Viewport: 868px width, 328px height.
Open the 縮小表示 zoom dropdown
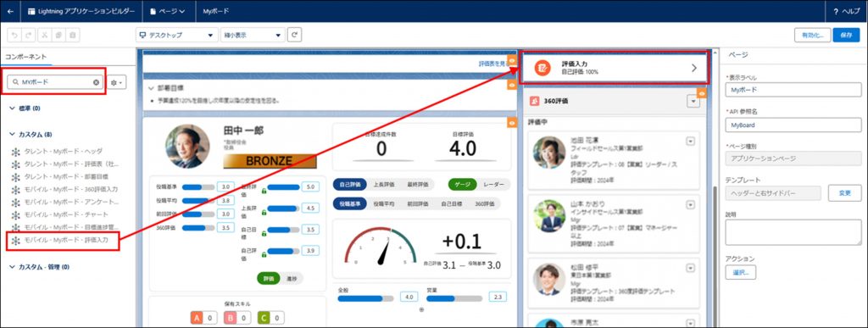(253, 35)
